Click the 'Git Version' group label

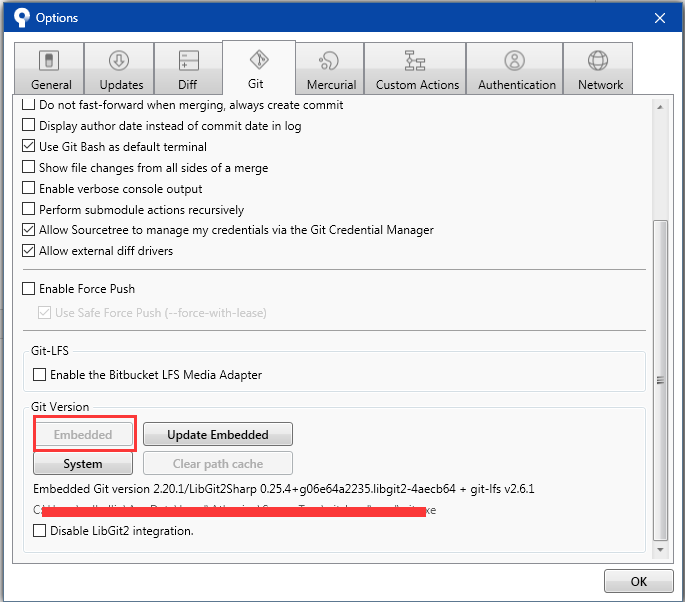coord(60,407)
